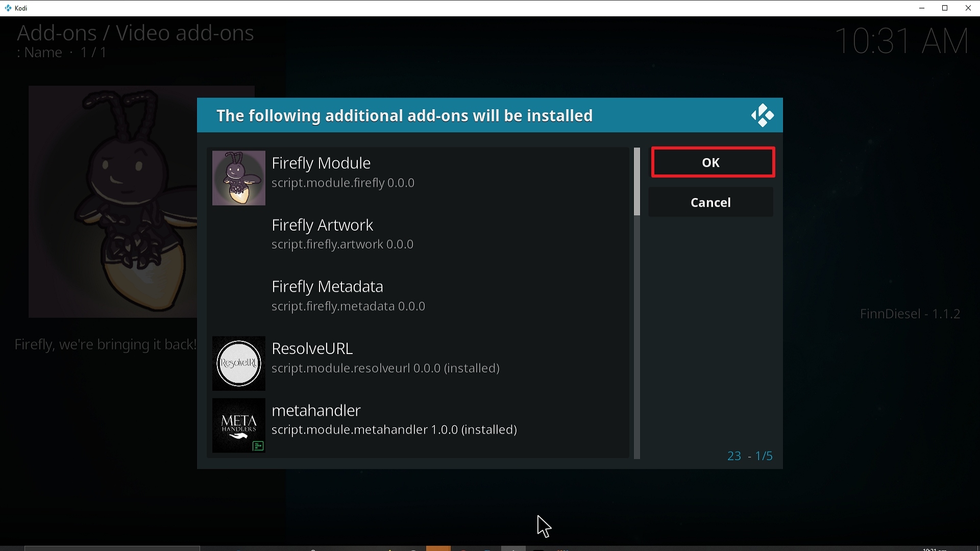Viewport: 980px width, 551px height.
Task: Click the Add-ons / Video add-ons heading
Action: point(135,33)
